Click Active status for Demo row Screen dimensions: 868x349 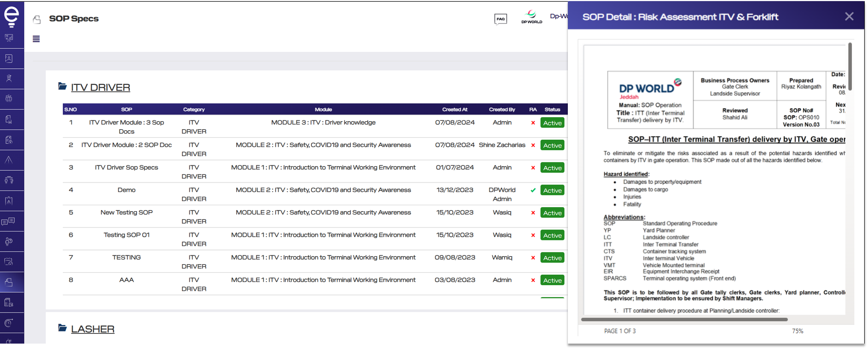point(552,190)
